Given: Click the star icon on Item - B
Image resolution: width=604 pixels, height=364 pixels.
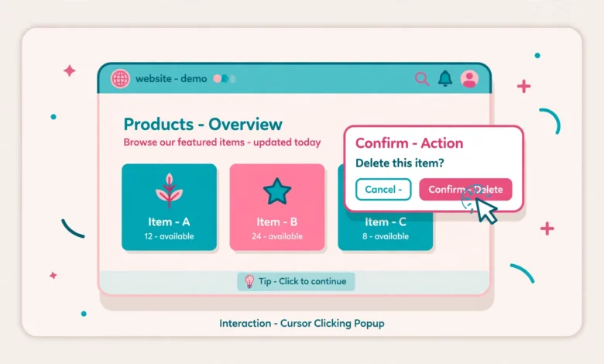Looking at the screenshot, I should pyautogui.click(x=277, y=191).
